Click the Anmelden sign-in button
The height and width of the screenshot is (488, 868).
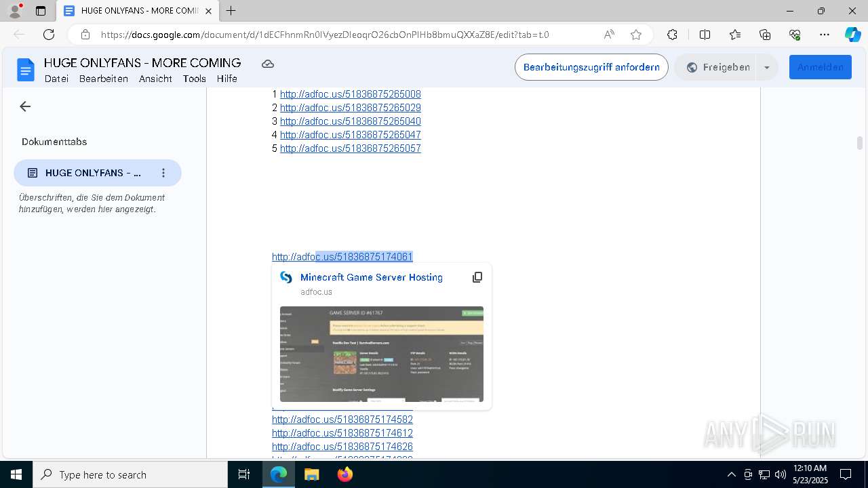point(821,67)
